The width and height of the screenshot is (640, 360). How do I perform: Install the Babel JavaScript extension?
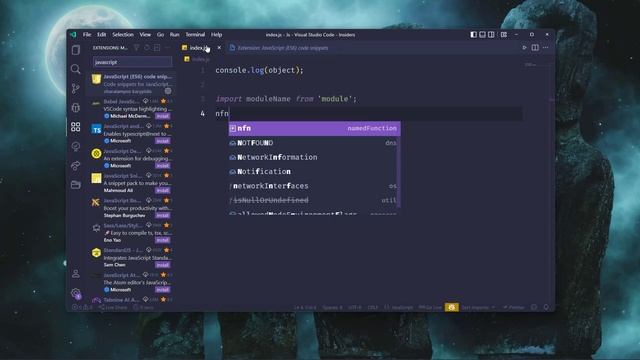pyautogui.click(x=162, y=116)
